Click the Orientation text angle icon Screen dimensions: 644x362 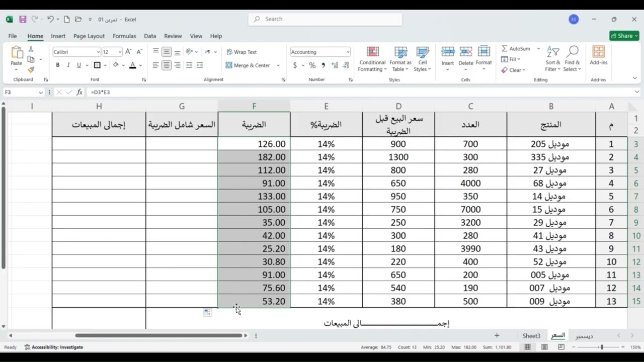189,52
